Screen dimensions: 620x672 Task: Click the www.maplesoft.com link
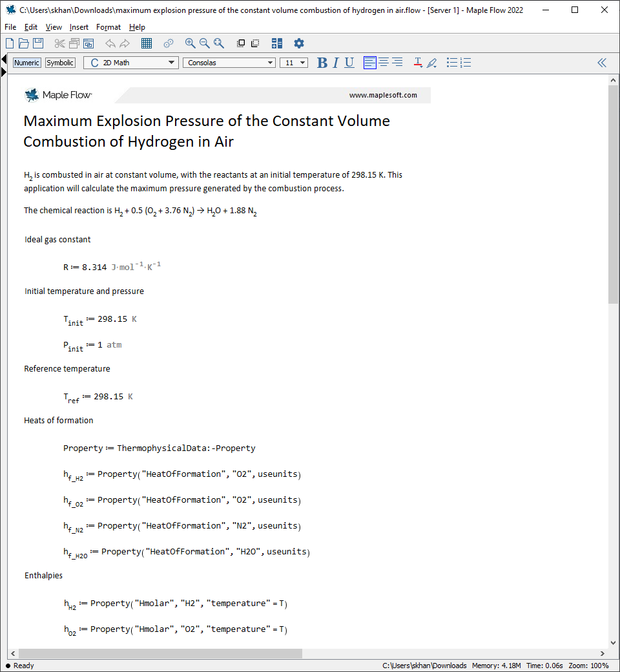coord(383,95)
